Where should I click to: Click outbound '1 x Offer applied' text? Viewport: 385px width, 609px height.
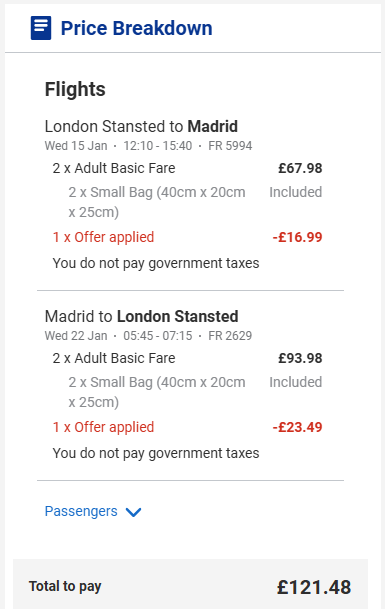(103, 237)
